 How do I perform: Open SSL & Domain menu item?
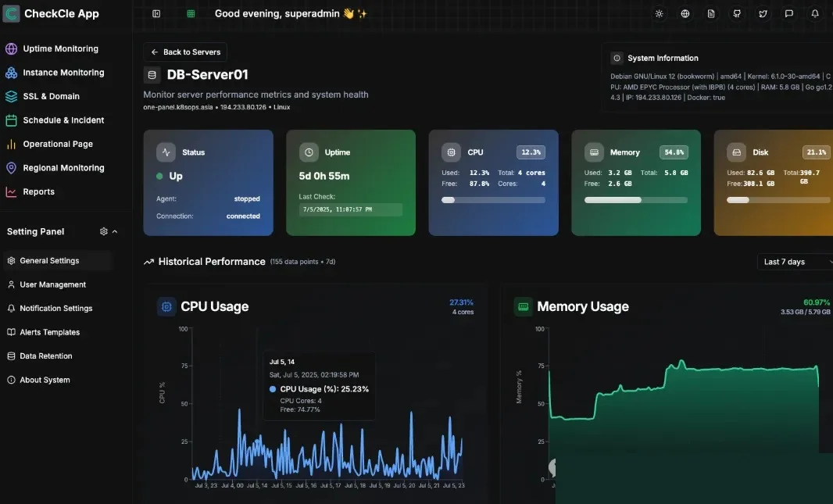52,96
